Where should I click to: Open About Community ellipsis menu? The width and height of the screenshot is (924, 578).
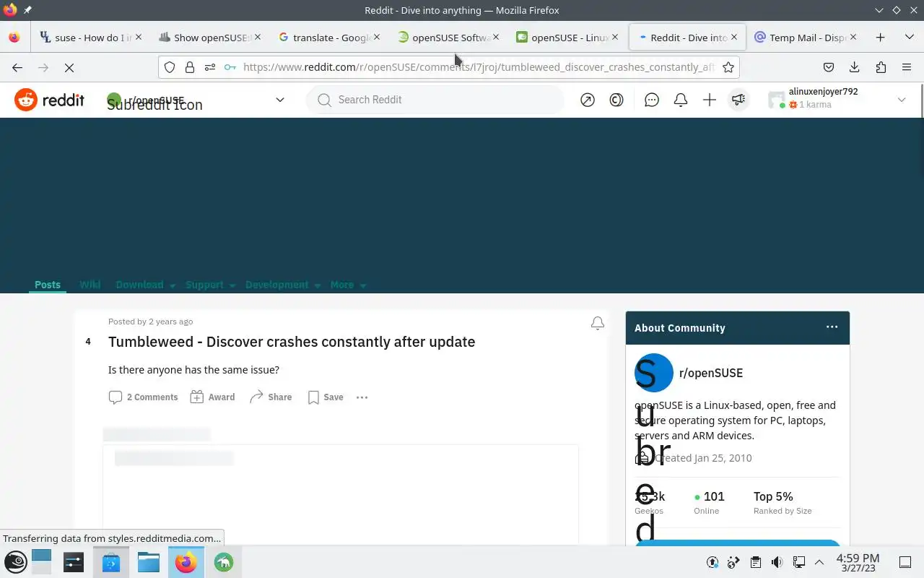832,327
